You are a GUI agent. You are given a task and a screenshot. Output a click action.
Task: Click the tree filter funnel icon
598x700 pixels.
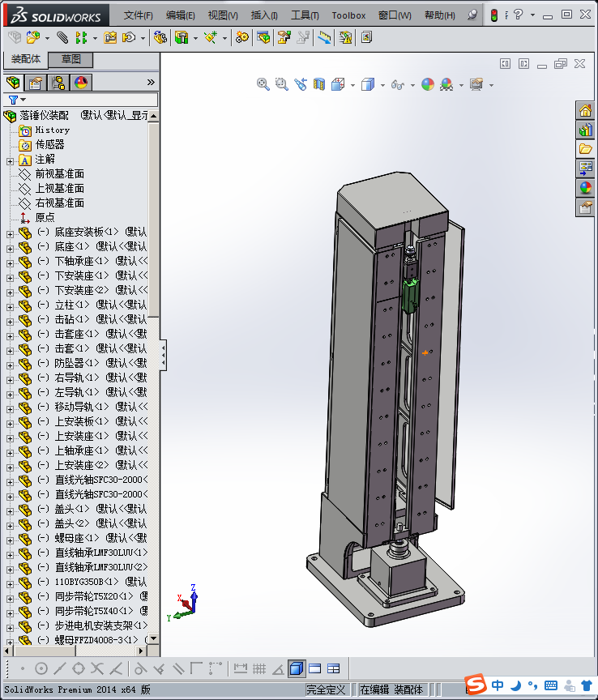14,100
